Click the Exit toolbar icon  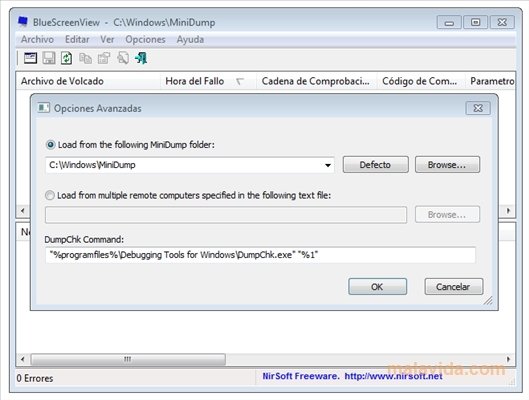pyautogui.click(x=141, y=58)
